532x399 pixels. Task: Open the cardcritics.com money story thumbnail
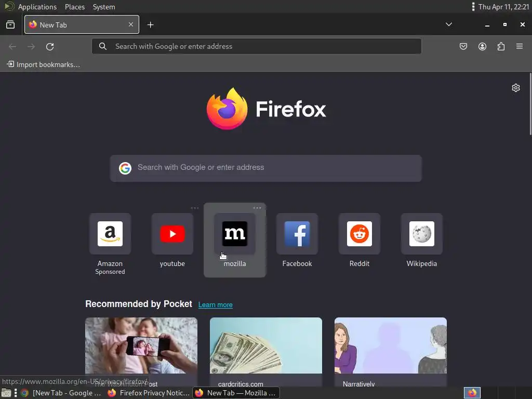point(266,345)
